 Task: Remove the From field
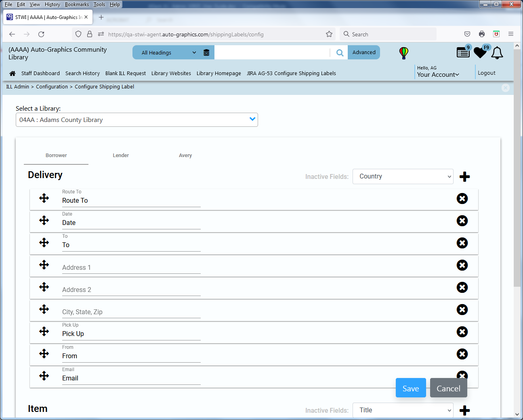(x=462, y=354)
